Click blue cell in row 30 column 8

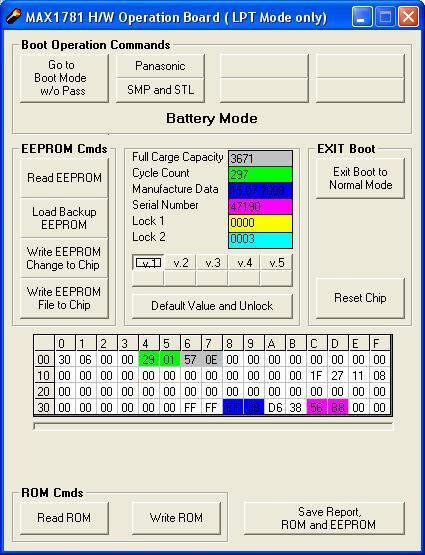tap(232, 407)
